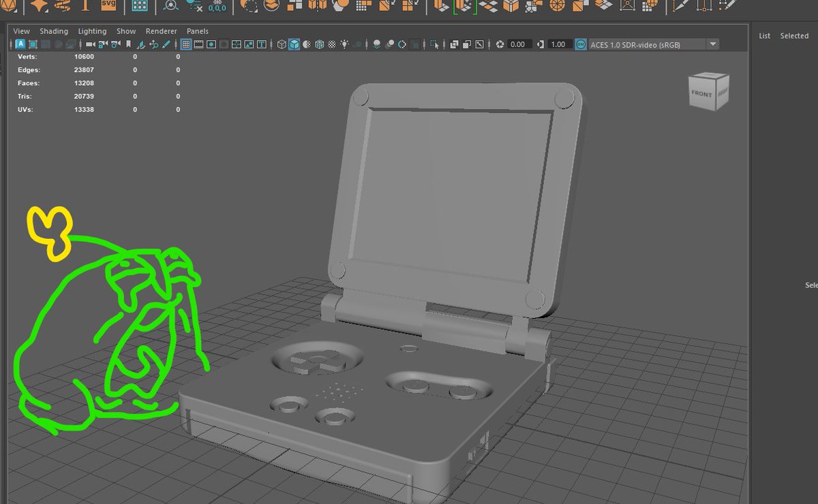Toggle the resolution gate icon
The image size is (818, 504).
click(x=211, y=44)
